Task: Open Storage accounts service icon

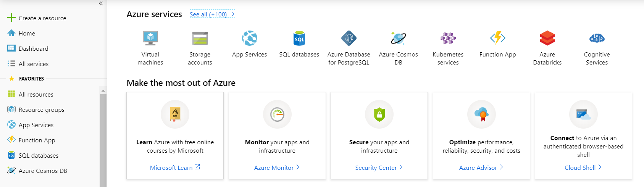Action: point(200,39)
